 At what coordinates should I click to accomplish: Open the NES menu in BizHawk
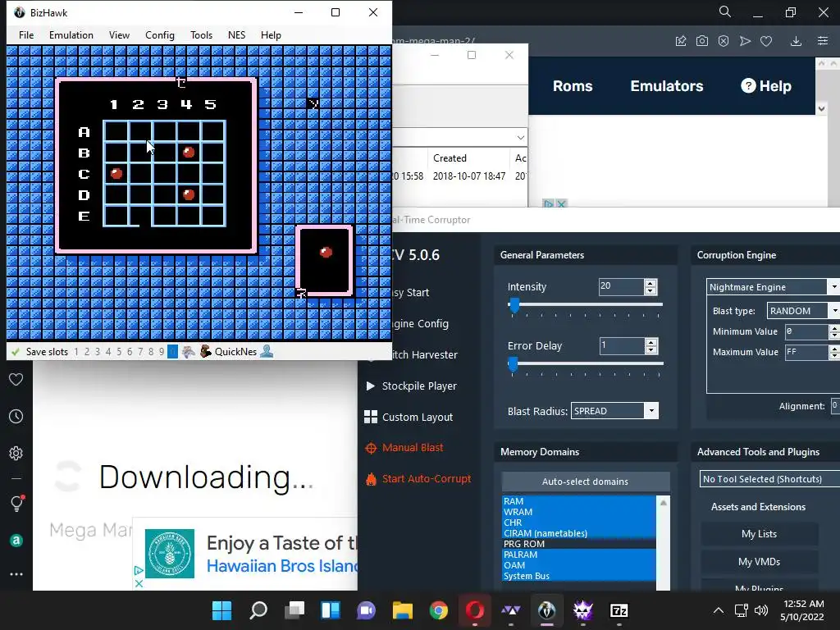coord(236,34)
